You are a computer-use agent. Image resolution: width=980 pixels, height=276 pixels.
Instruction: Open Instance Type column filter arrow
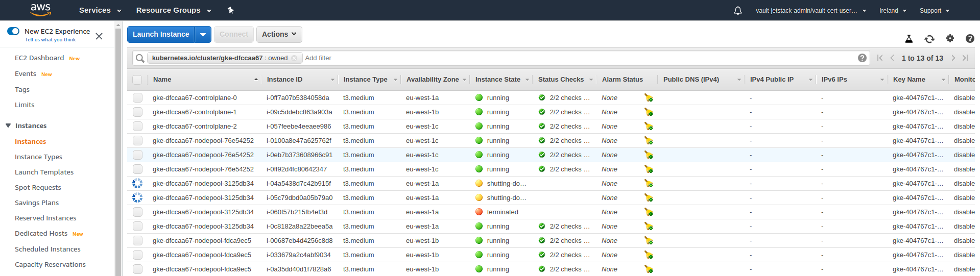pos(395,80)
